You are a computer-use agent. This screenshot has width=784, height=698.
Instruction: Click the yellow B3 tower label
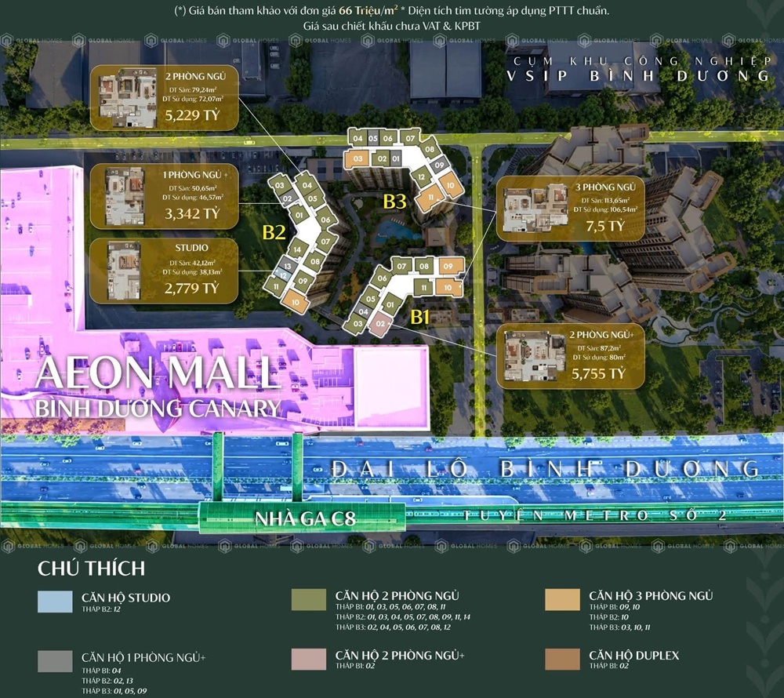(394, 201)
